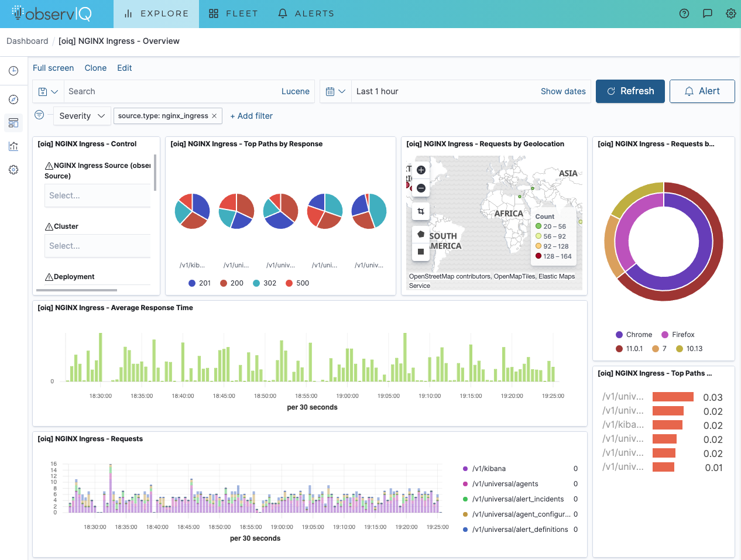Switch to the FLEET tab
The image size is (741, 560).
(x=234, y=13)
